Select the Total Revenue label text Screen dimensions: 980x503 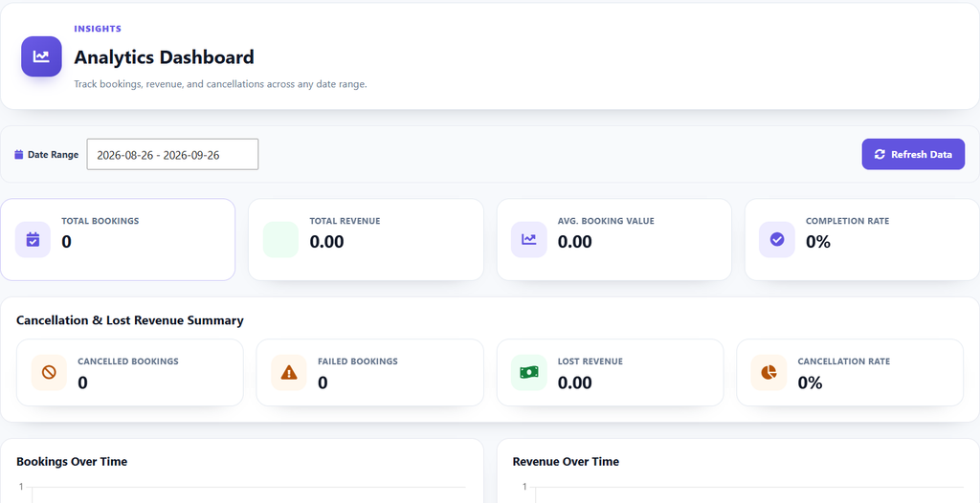345,221
